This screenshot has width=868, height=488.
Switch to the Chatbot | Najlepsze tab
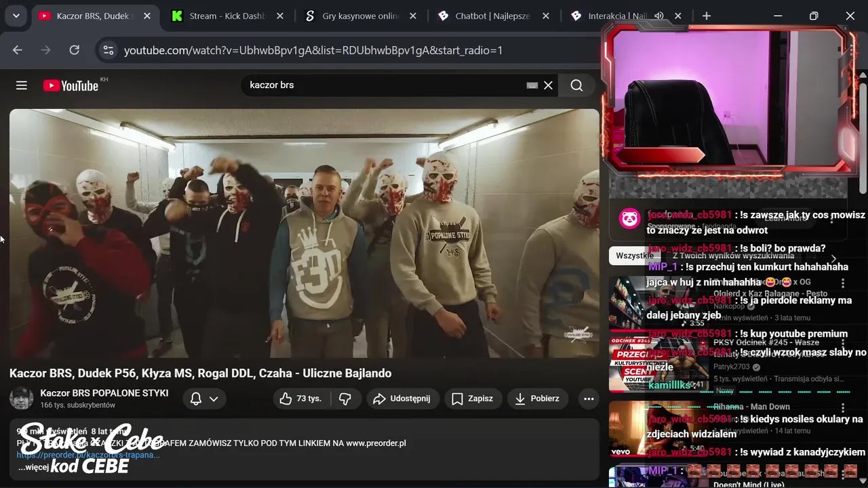coord(492,16)
